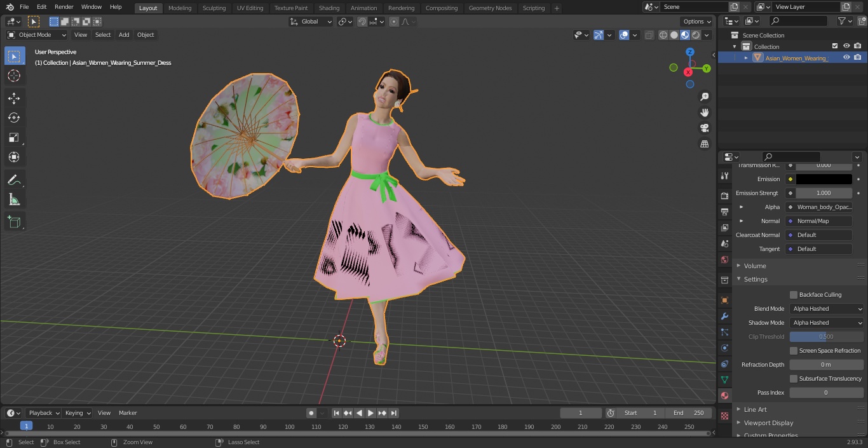This screenshot has height=448, width=868.
Task: Open the Modifier properties tab
Action: (x=724, y=316)
